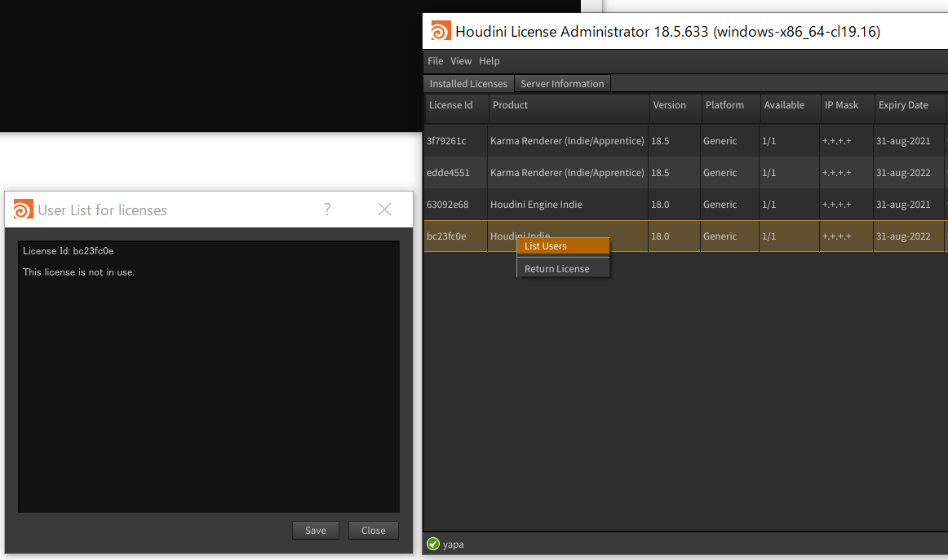Select the edde4551 license row
The image size is (948, 560).
click(685, 173)
